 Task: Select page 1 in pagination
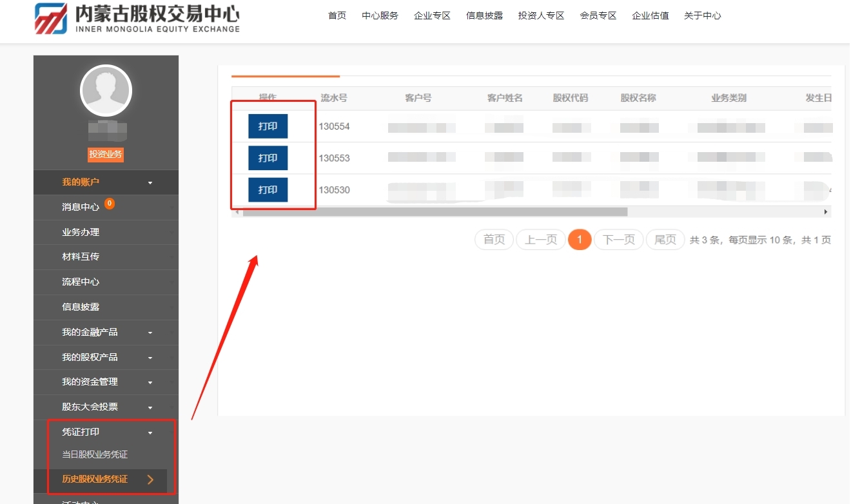(579, 240)
